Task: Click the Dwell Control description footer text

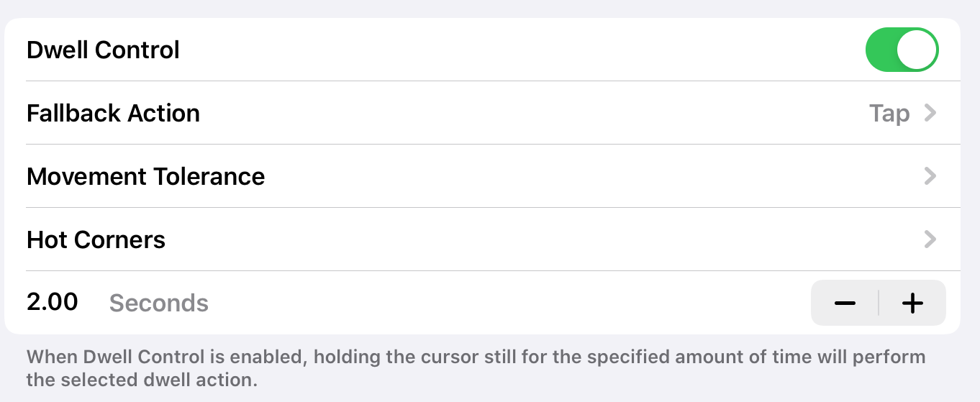Action: [x=475, y=367]
